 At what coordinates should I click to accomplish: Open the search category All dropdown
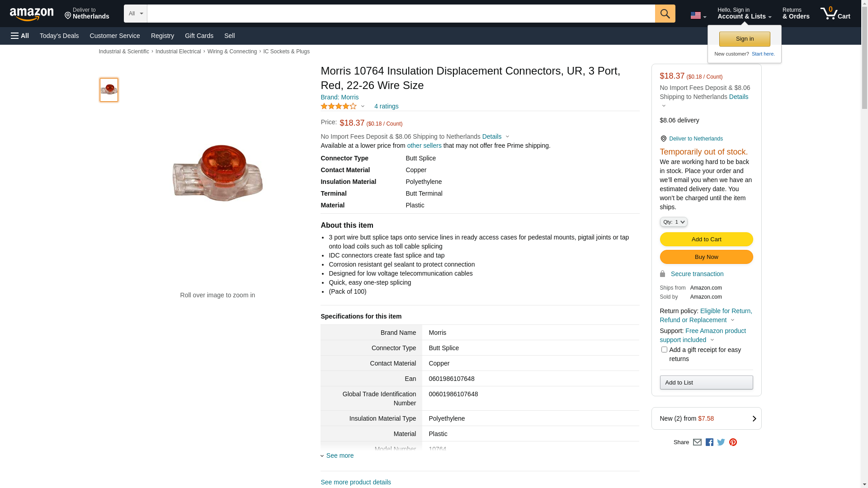coord(136,14)
